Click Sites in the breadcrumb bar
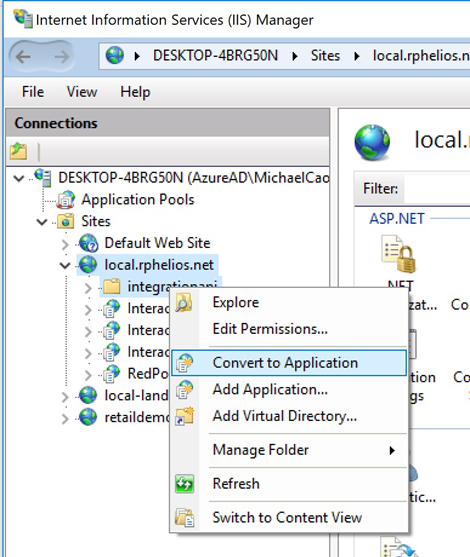 [325, 55]
